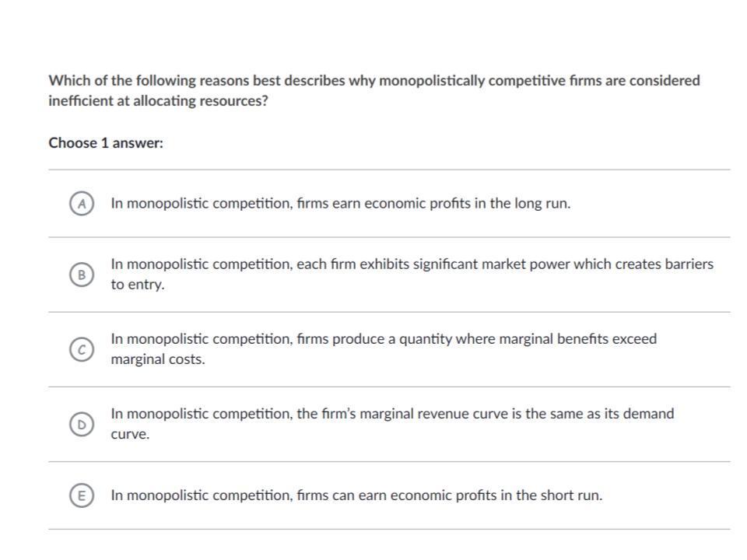747x560 pixels.
Task: Select answer choice A radio circle
Action: tap(80, 204)
